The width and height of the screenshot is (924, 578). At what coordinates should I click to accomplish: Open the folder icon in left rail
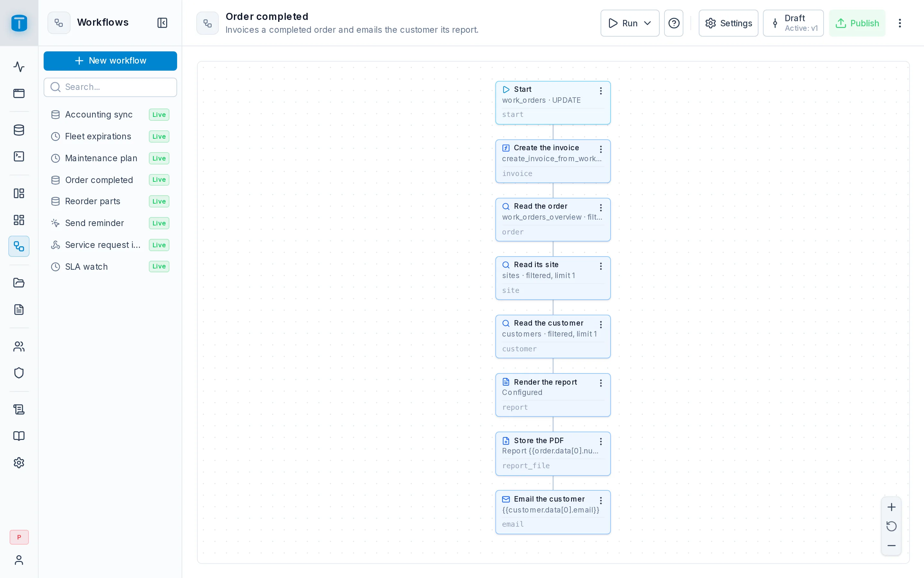(x=19, y=283)
